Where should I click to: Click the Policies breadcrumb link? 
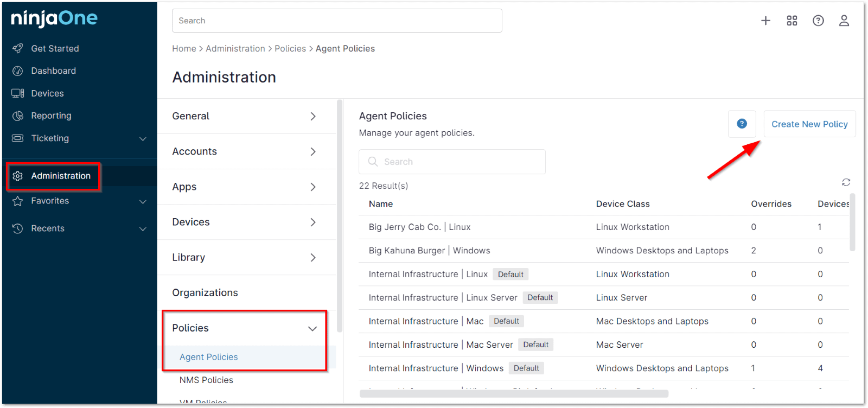(x=290, y=49)
